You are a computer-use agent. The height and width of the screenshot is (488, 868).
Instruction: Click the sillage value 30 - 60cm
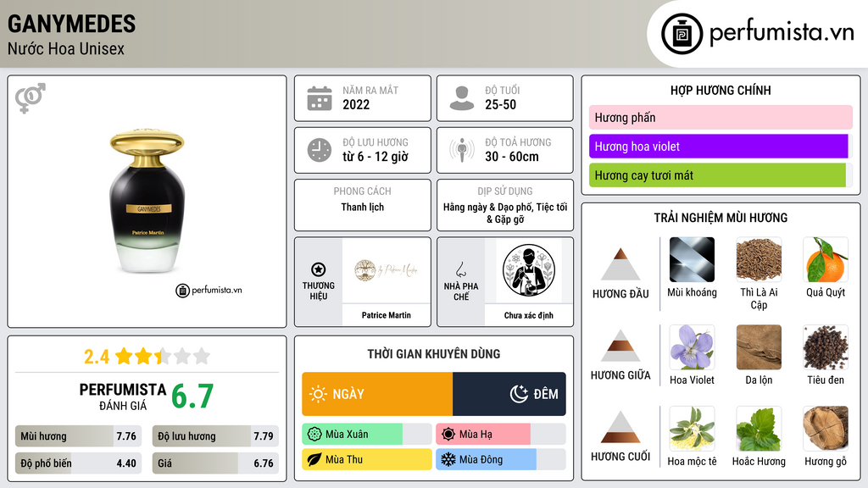(x=512, y=157)
